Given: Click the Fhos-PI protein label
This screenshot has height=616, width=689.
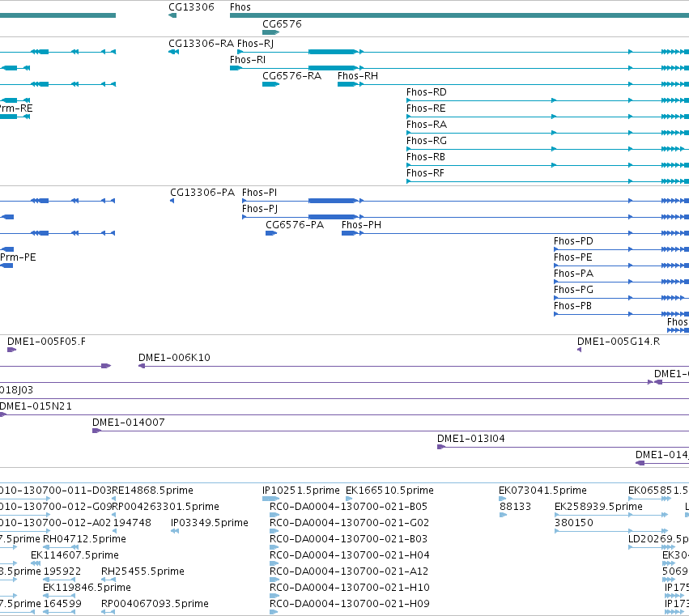Looking at the screenshot, I should (x=259, y=193).
